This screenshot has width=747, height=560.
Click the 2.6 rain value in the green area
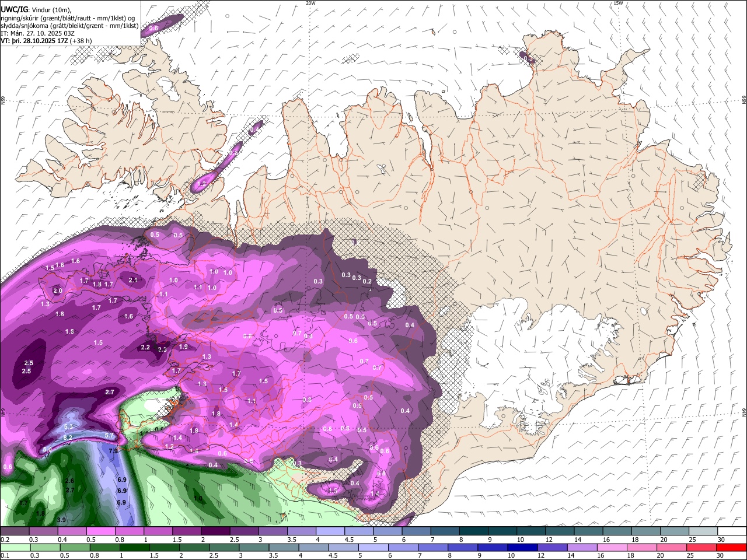pos(70,481)
